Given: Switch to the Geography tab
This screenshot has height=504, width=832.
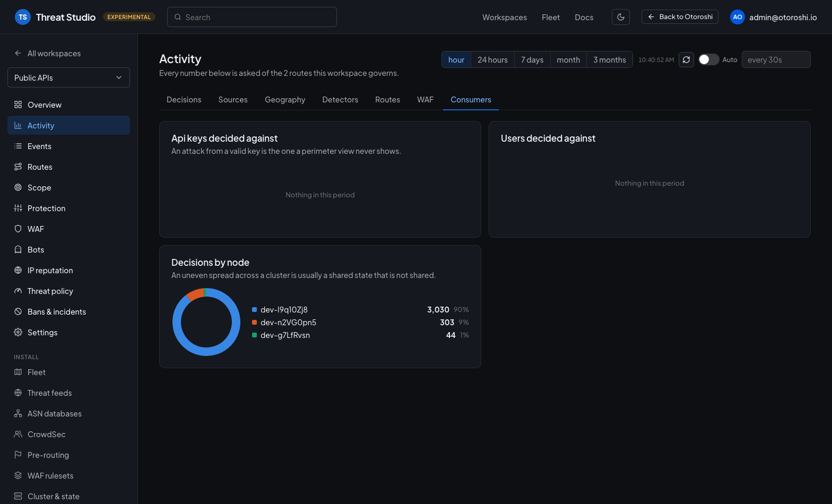Looking at the screenshot, I should [x=285, y=100].
